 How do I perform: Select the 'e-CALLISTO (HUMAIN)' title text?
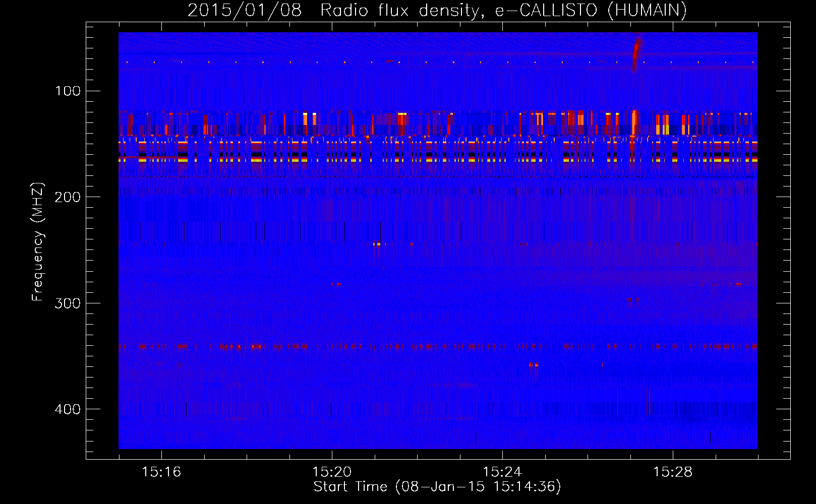click(x=591, y=10)
